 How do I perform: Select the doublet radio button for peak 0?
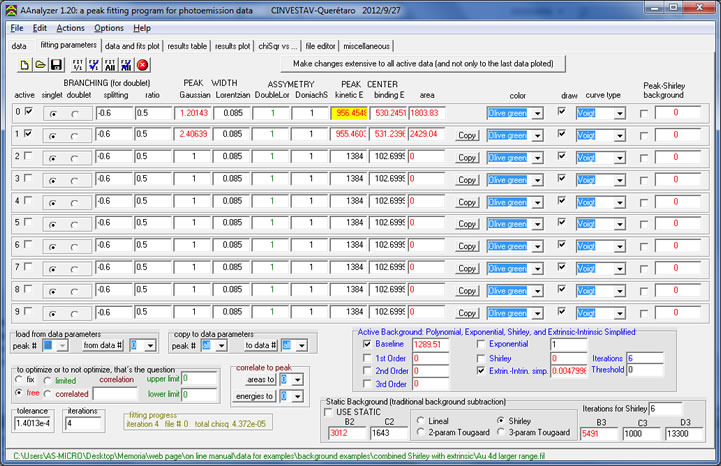(x=75, y=113)
